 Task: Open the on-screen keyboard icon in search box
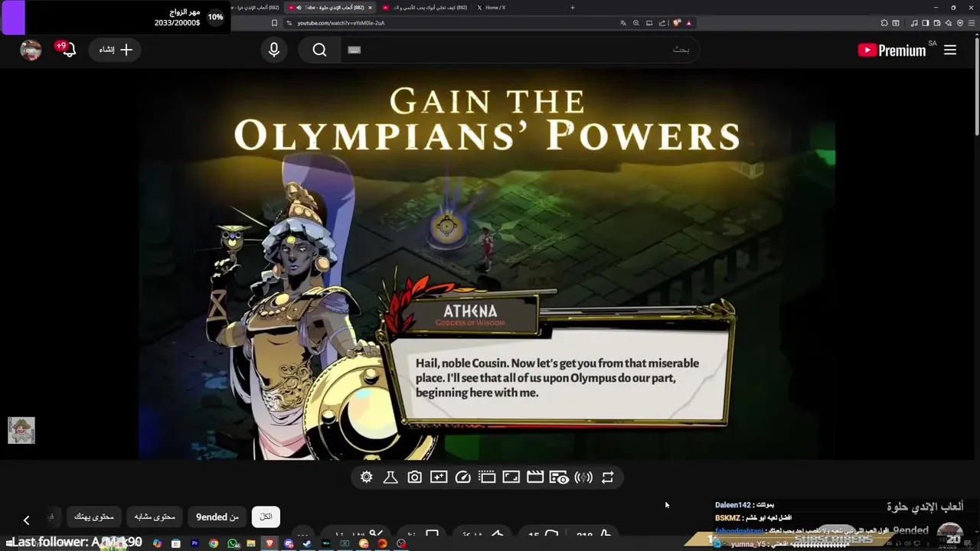click(x=354, y=50)
